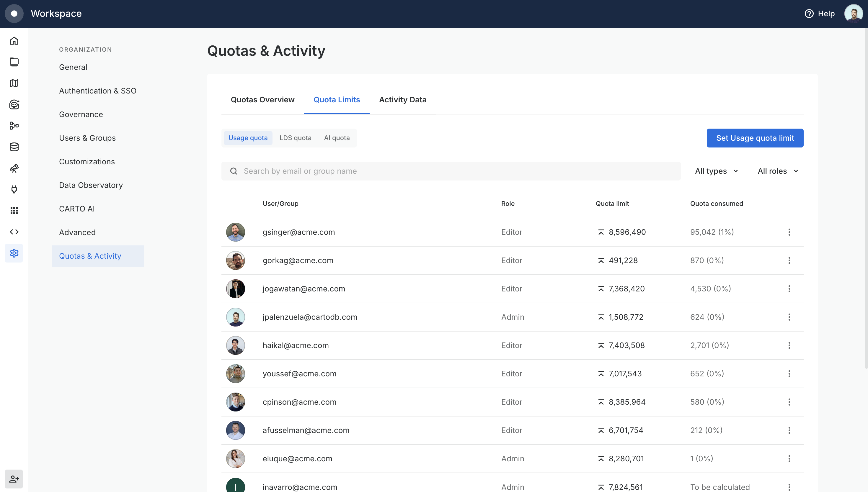Screen dimensions: 868x492
Task: Expand the All types dropdown
Action: pyautogui.click(x=716, y=171)
